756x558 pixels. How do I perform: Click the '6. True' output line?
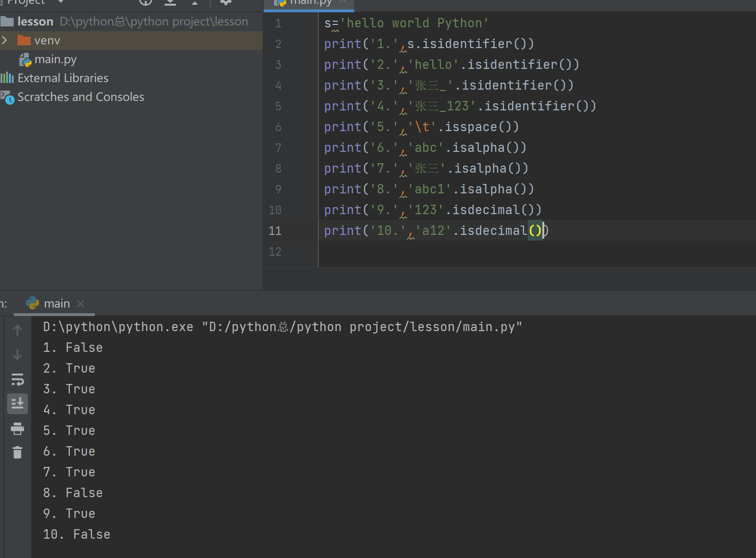[69, 451]
